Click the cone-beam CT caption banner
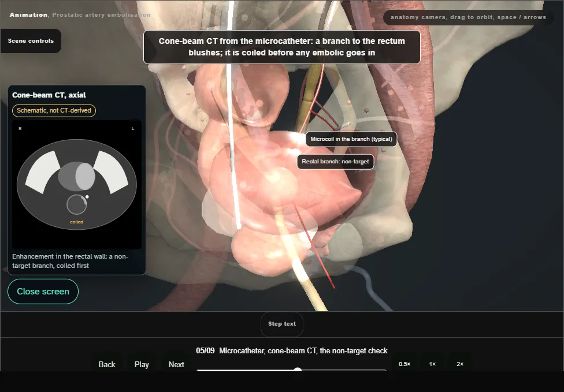564x392 pixels. click(x=282, y=47)
